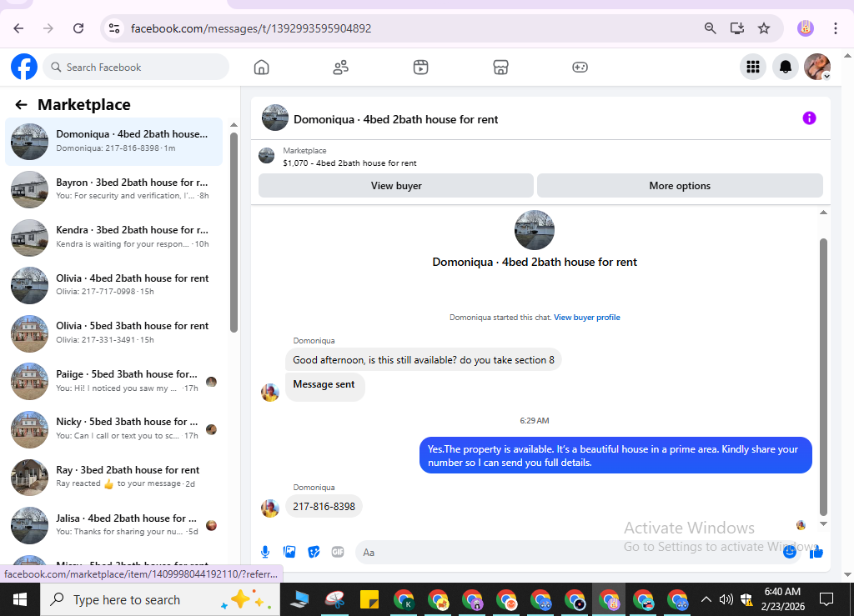Open the Gaming controller icon
854x616 pixels.
[x=580, y=68]
